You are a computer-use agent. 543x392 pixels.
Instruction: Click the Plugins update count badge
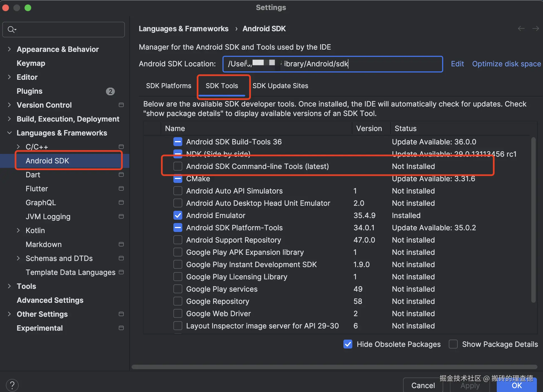point(110,91)
